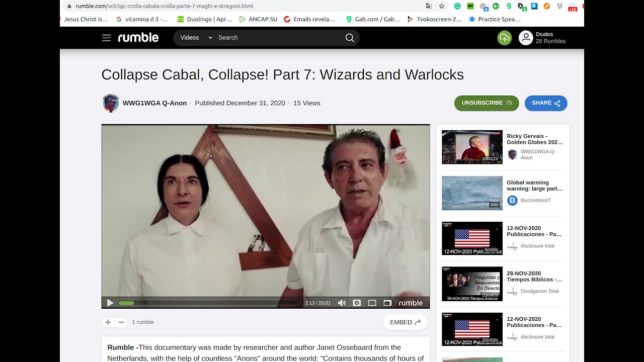Open '28-NOV-2020 Tiempos Bíblicos' title link
644x362 pixels.
(x=534, y=277)
